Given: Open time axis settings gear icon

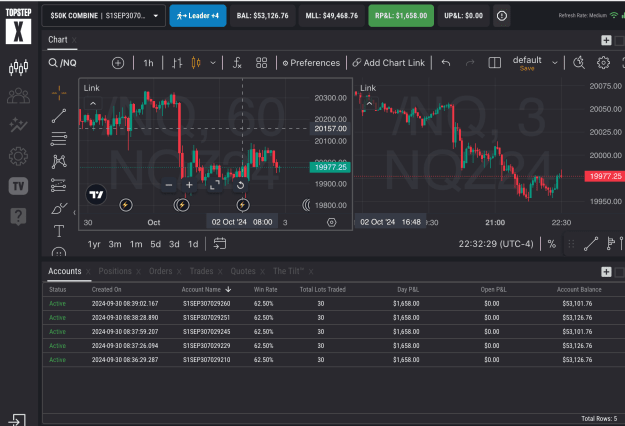Looking at the screenshot, I should 332,222.
